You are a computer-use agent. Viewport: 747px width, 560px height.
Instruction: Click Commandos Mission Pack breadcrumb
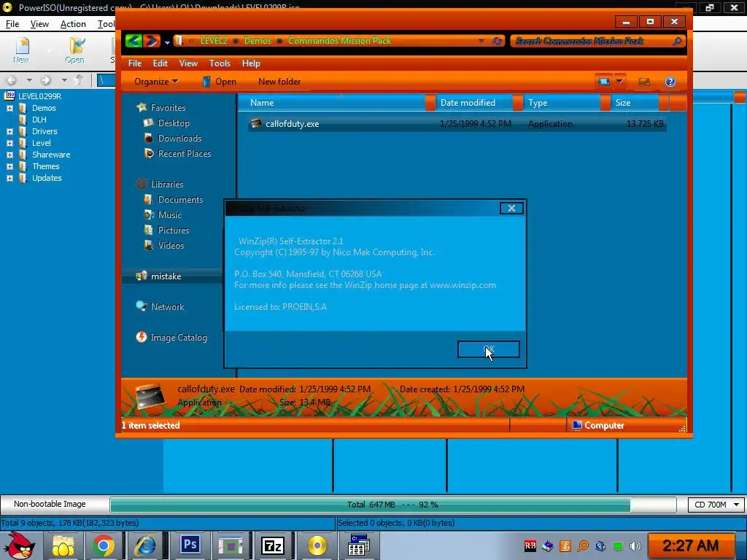point(339,41)
